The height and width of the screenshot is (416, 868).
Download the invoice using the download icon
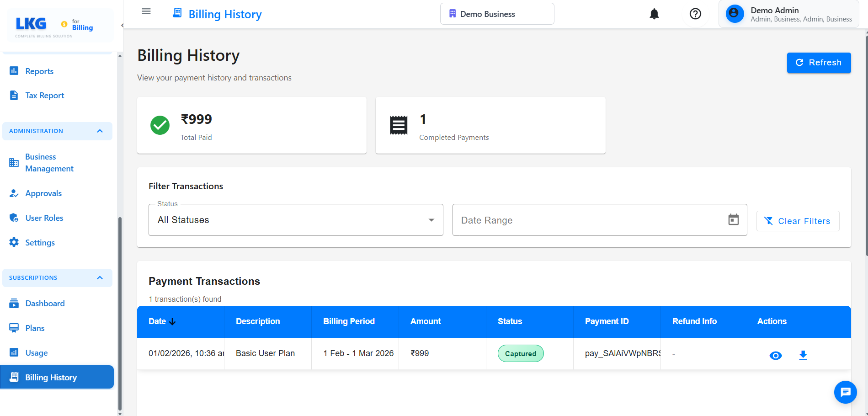(x=804, y=355)
